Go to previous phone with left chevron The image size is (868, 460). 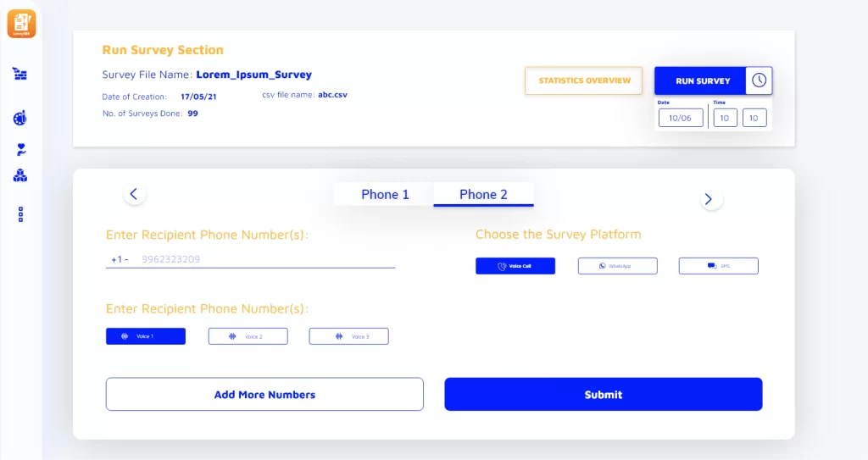tap(134, 194)
